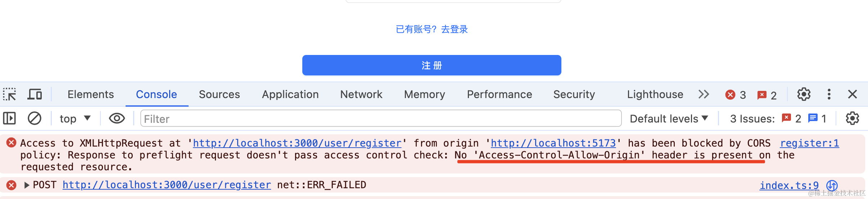868x199 pixels.
Task: Show more DevTools tabs via chevrons
Action: [704, 94]
